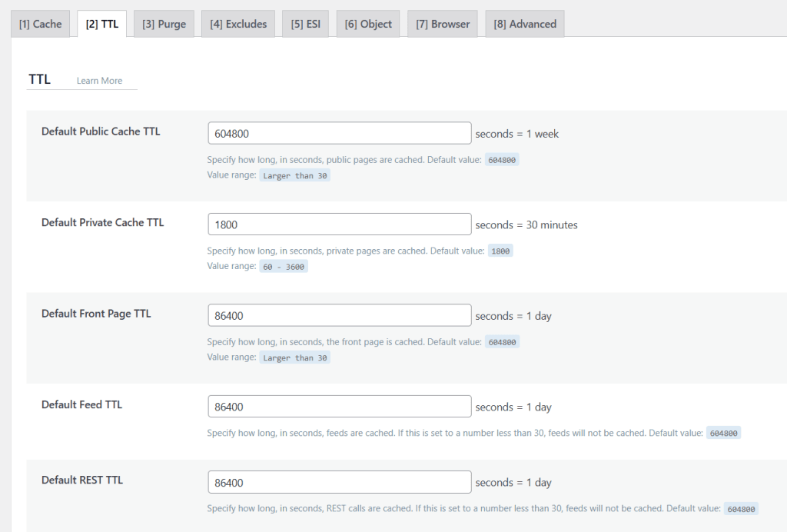The width and height of the screenshot is (787, 532).
Task: Click the 604800 default value badge
Action: [500, 159]
